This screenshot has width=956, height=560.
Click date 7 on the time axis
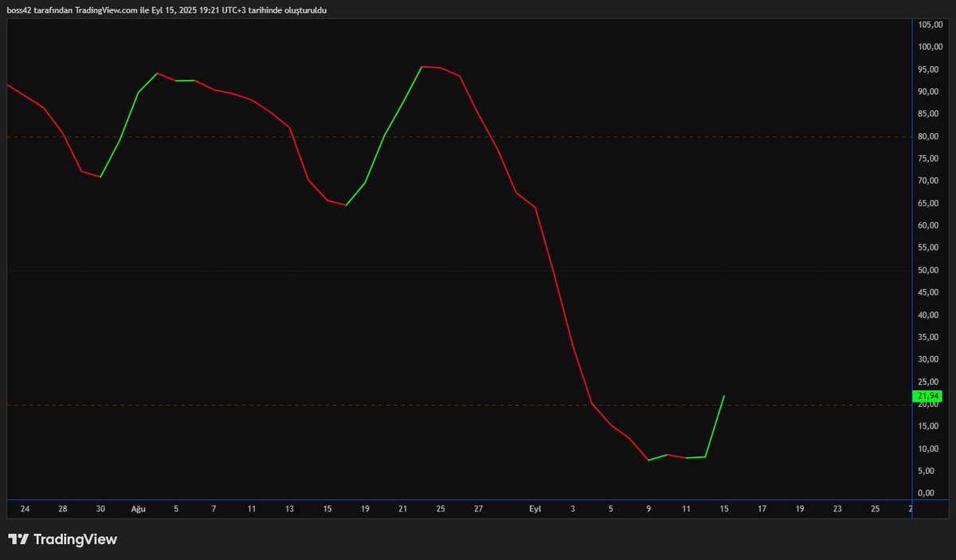[x=214, y=508]
